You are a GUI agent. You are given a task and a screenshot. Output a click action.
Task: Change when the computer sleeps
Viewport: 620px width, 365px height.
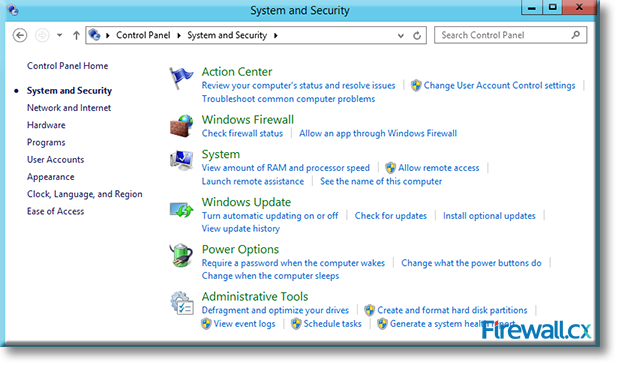pos(270,276)
